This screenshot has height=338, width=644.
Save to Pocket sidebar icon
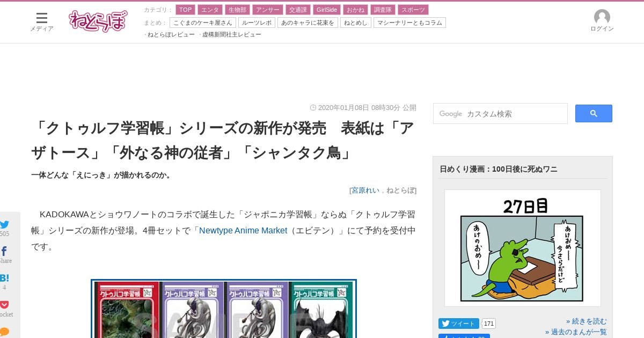pos(4,305)
